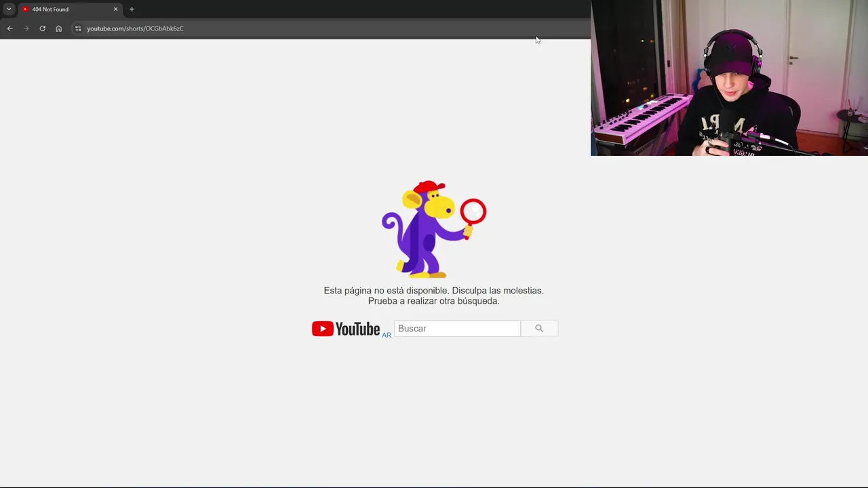Go to the browser home page icon
The width and height of the screenshot is (868, 488).
(58, 28)
